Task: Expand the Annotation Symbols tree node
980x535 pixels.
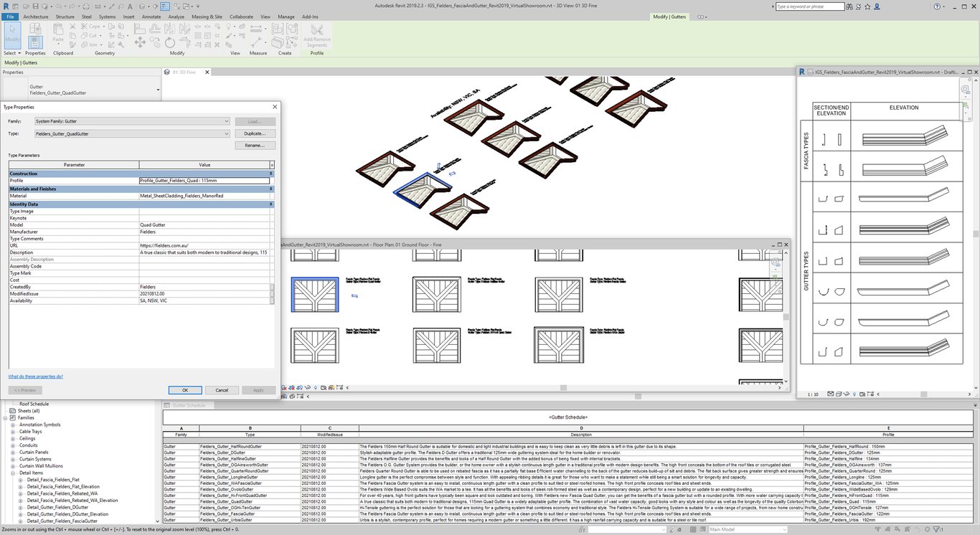Action: click(13, 425)
